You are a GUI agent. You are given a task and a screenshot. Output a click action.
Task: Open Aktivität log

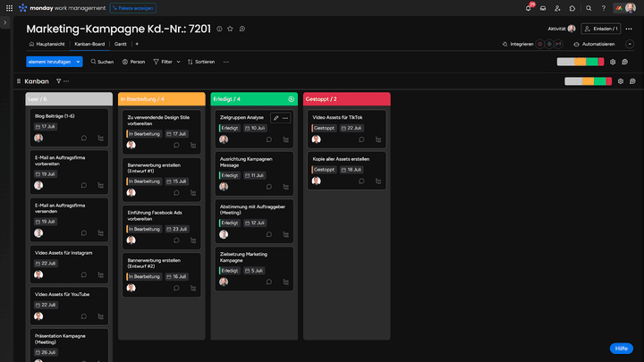561,29
